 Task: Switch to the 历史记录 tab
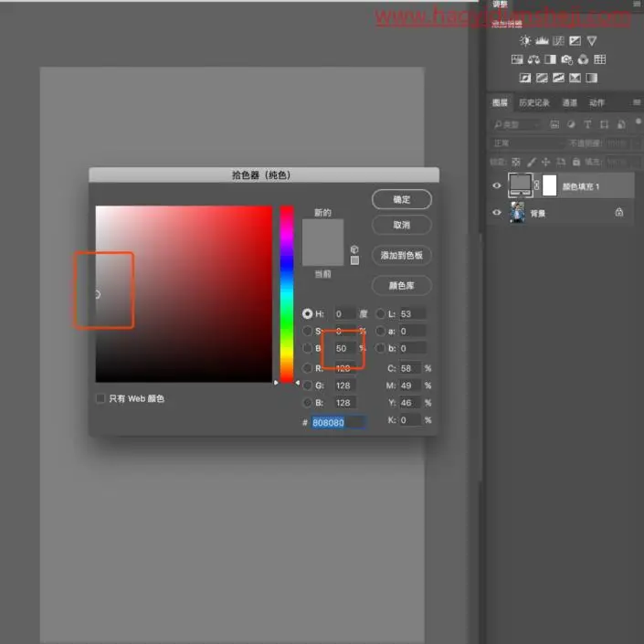(x=534, y=102)
